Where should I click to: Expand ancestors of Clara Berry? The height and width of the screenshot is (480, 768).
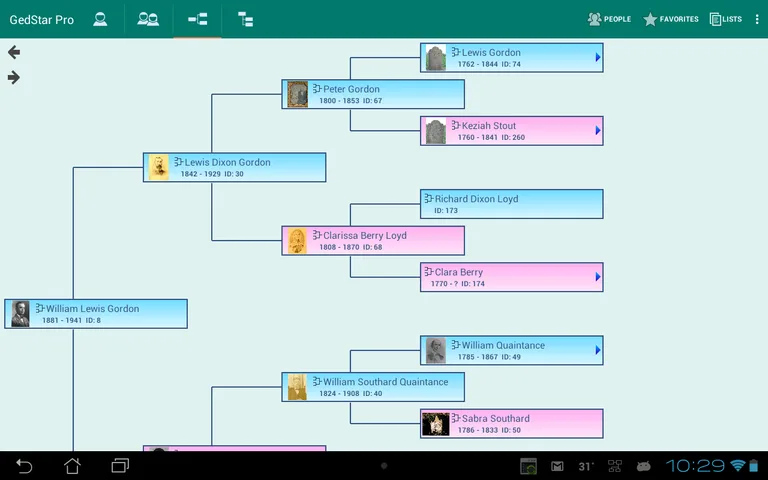coord(598,277)
